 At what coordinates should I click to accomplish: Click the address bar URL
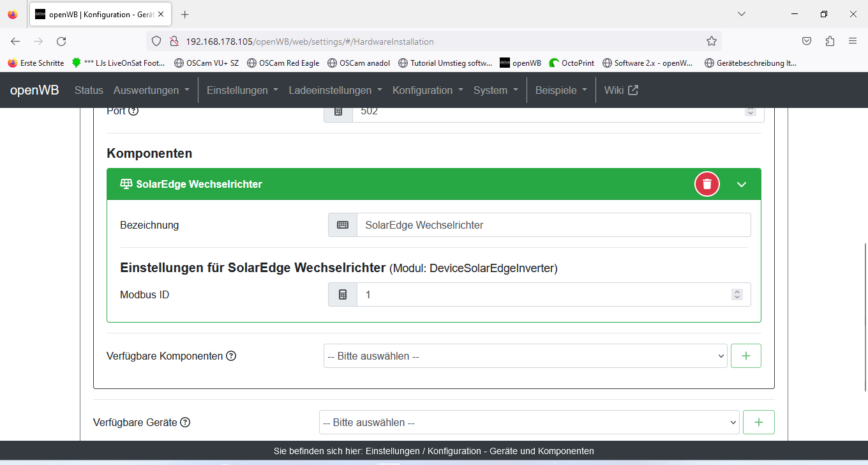310,42
